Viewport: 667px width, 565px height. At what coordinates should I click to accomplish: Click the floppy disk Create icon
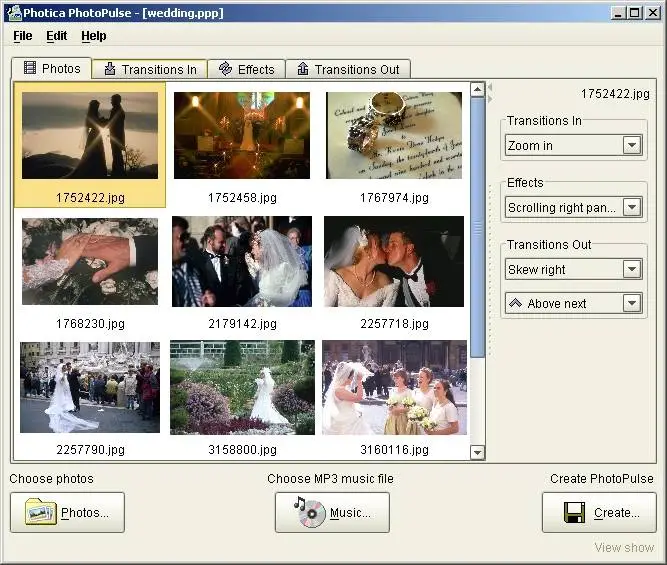coord(574,512)
